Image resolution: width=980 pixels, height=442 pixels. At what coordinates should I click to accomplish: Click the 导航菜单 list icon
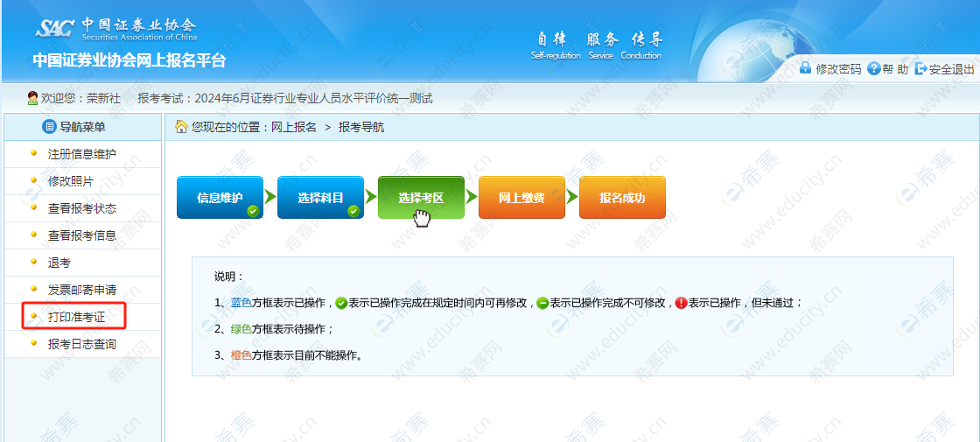(49, 127)
